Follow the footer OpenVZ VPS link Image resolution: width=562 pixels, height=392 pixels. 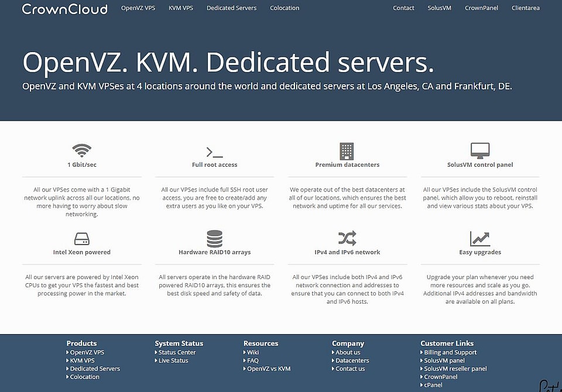87,352
